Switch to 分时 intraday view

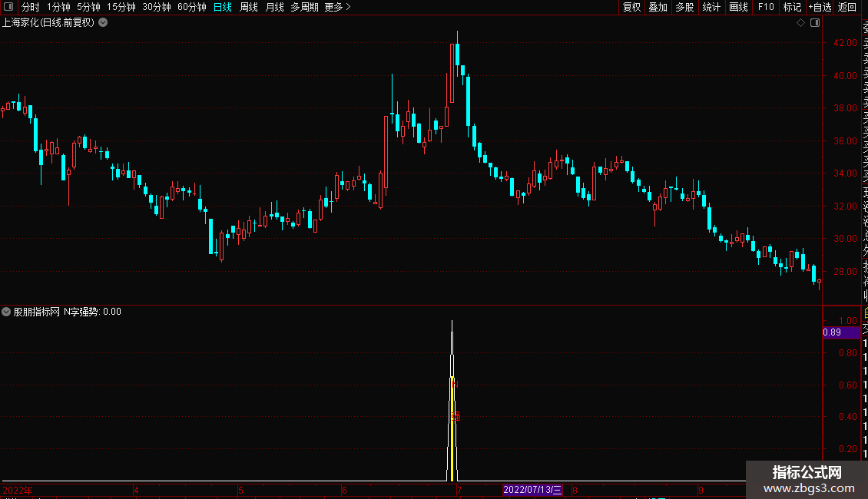pos(31,7)
